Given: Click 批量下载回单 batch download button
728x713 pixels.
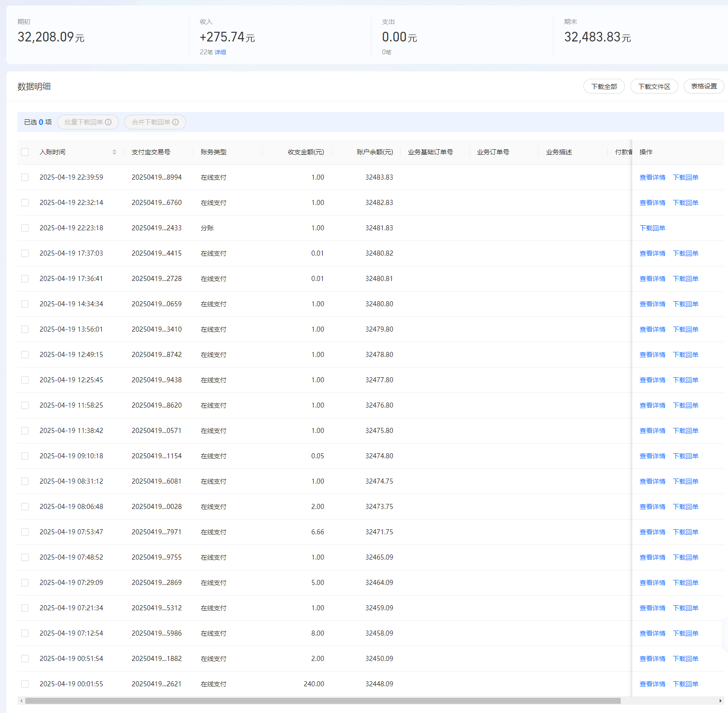Looking at the screenshot, I should pyautogui.click(x=84, y=122).
